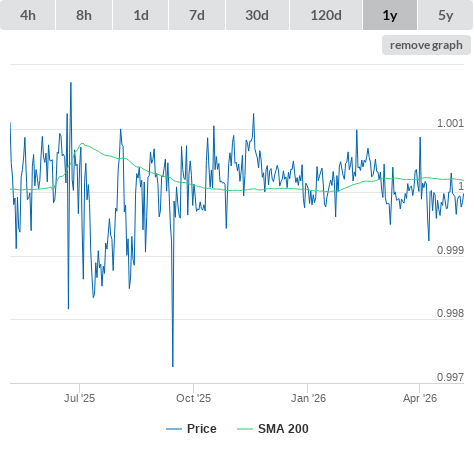Click the lowest price spike near 0.997
Viewport: 474px width, 455px height.
click(173, 366)
